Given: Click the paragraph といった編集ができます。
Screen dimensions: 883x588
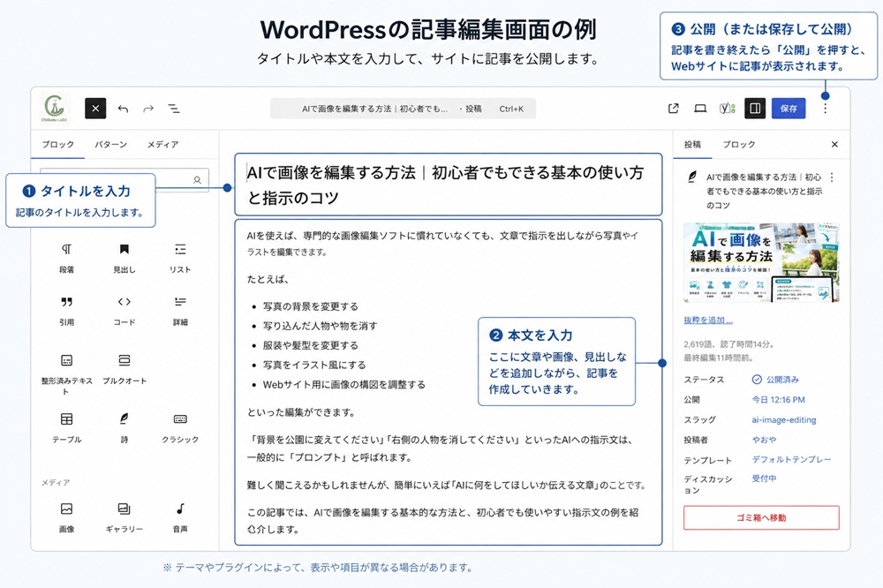Looking at the screenshot, I should (301, 412).
